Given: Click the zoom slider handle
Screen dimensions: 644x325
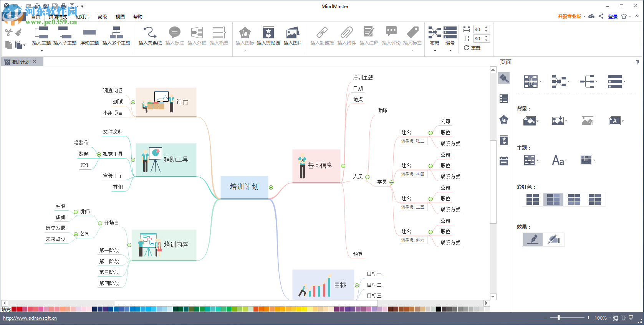Looking at the screenshot, I should click(x=559, y=318).
